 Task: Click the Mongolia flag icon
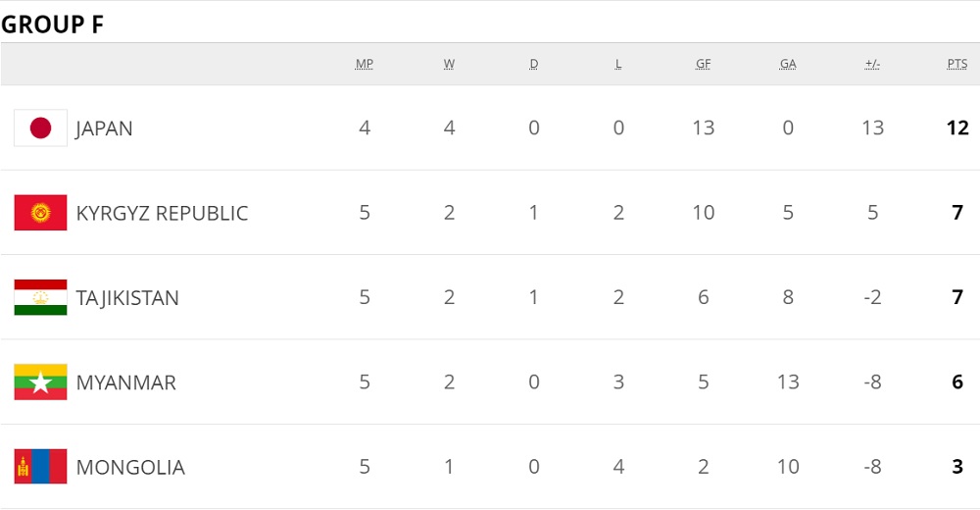(40, 467)
